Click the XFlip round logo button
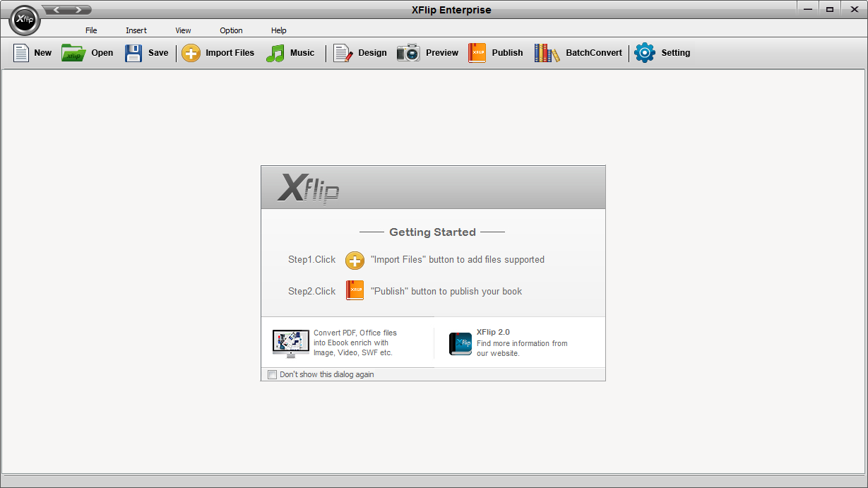 [x=24, y=20]
